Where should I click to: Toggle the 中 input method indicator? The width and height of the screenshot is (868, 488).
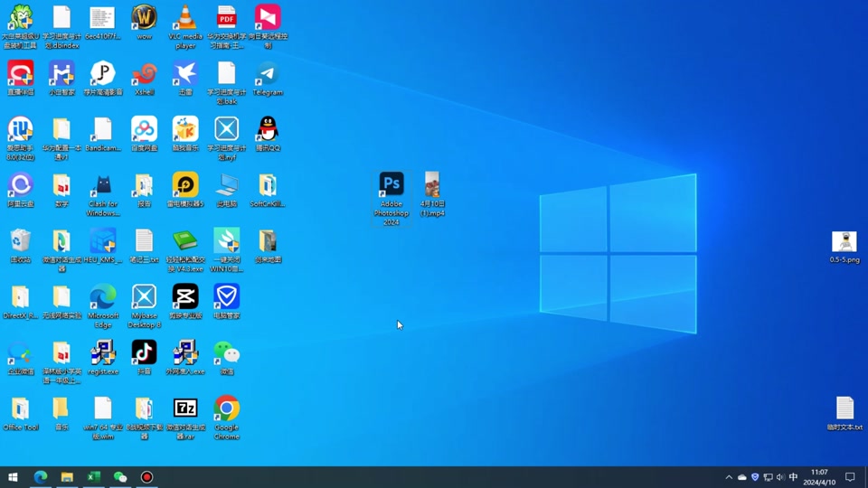[x=793, y=477]
